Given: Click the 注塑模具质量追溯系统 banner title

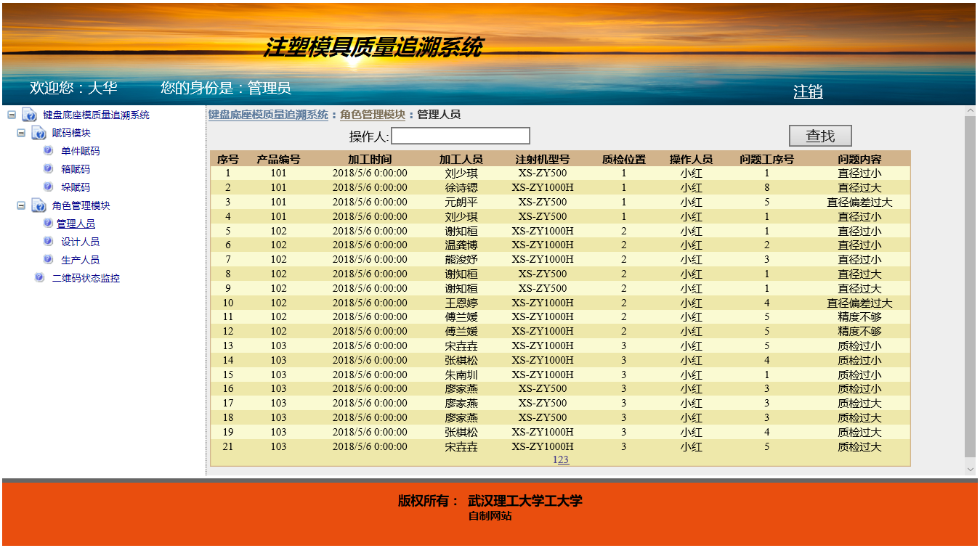Looking at the screenshot, I should pos(373,47).
